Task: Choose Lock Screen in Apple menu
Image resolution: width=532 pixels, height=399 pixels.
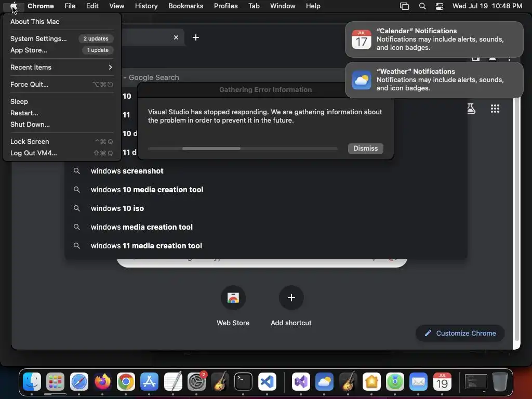Action: [x=62, y=141]
